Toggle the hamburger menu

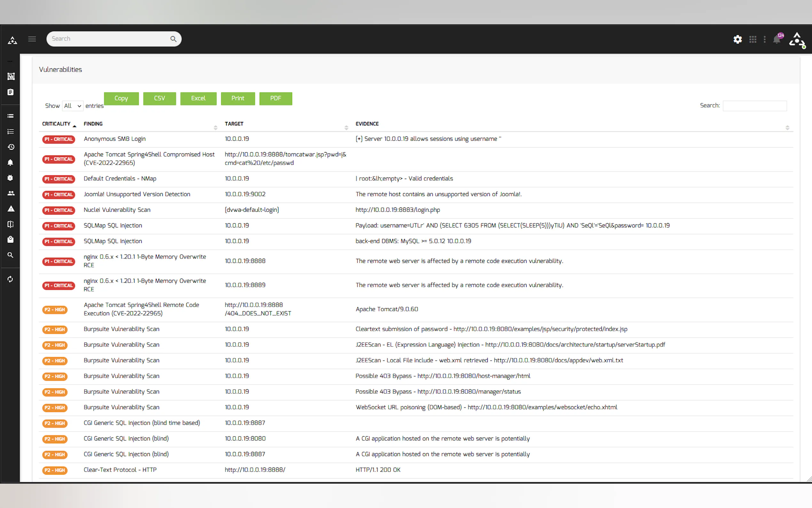click(32, 39)
